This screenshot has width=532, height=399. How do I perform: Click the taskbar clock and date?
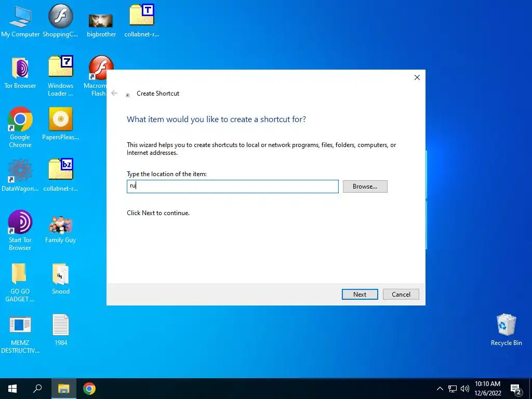487,389
